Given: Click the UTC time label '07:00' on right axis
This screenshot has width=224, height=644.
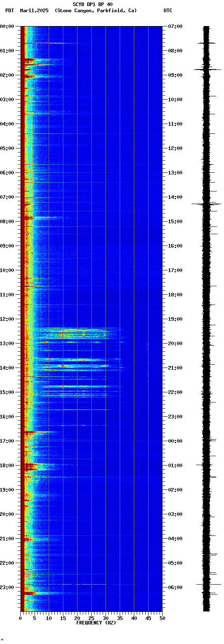Looking at the screenshot, I should (x=175, y=26).
